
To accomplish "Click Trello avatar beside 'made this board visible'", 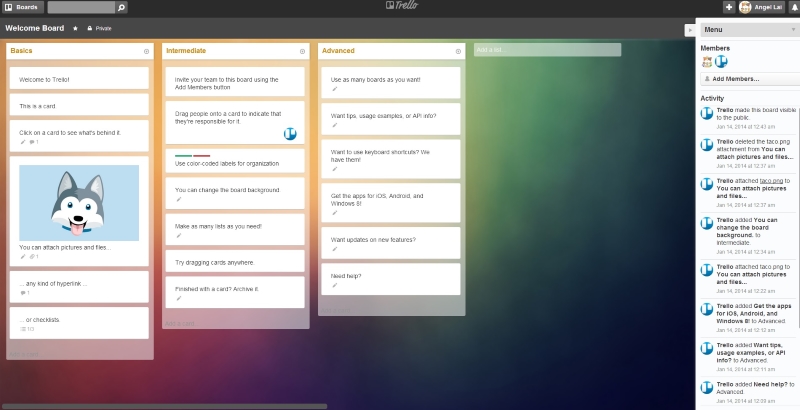I will point(707,113).
